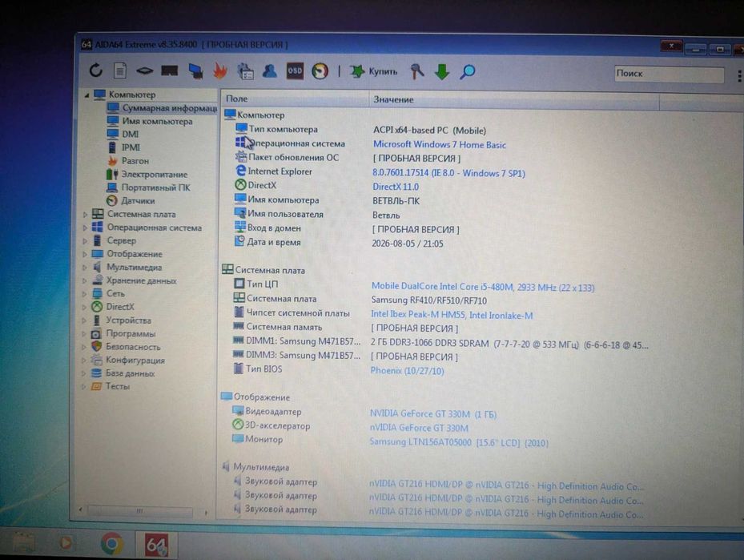Open Chrome from the taskbar
Image resolution: width=744 pixels, height=560 pixels.
[x=112, y=544]
